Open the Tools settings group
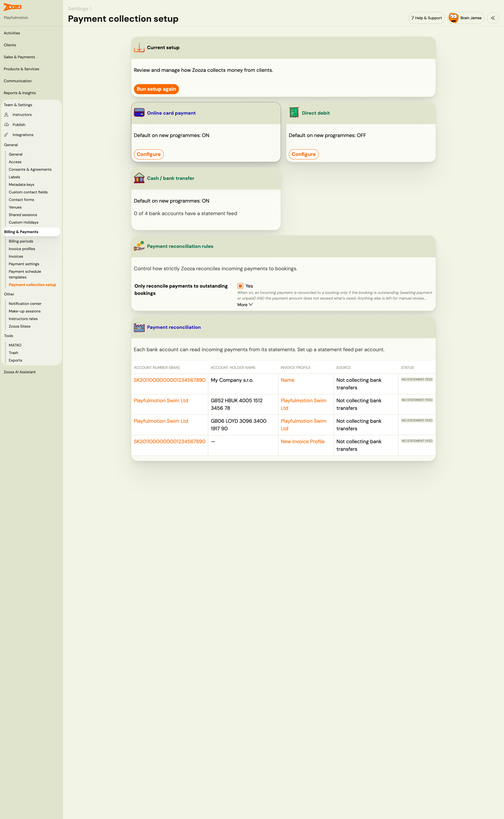Viewport: 504px width, 819px height. 9,336
